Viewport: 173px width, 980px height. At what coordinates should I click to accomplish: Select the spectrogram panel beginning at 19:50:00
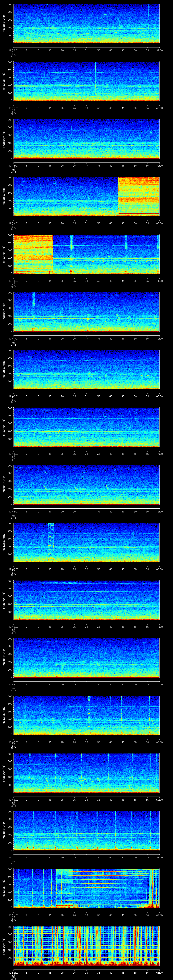point(86,831)
